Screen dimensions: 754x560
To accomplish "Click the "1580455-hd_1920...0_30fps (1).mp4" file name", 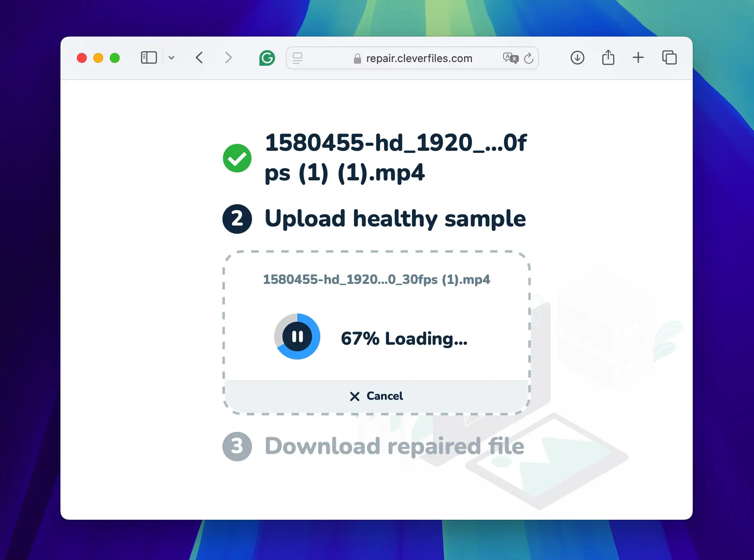I will tap(377, 279).
